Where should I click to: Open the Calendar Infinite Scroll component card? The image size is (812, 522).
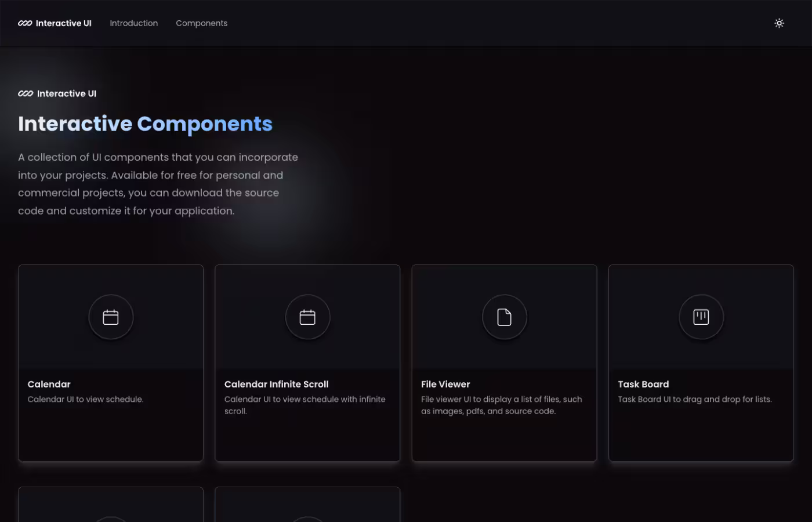(x=307, y=363)
